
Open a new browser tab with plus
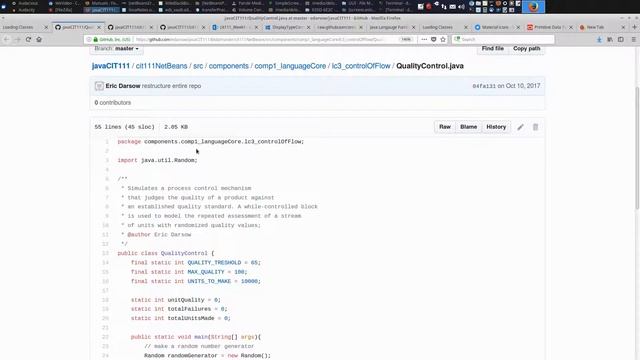634,27
